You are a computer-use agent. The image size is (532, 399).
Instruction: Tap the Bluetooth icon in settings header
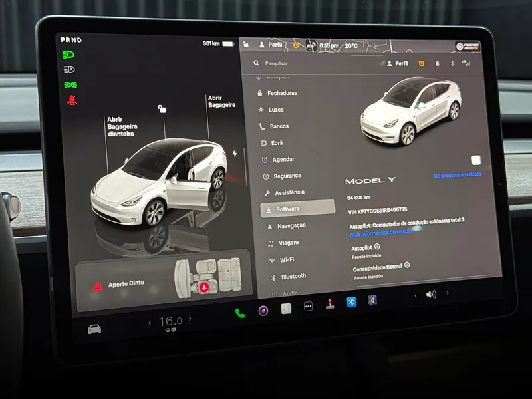tap(452, 63)
